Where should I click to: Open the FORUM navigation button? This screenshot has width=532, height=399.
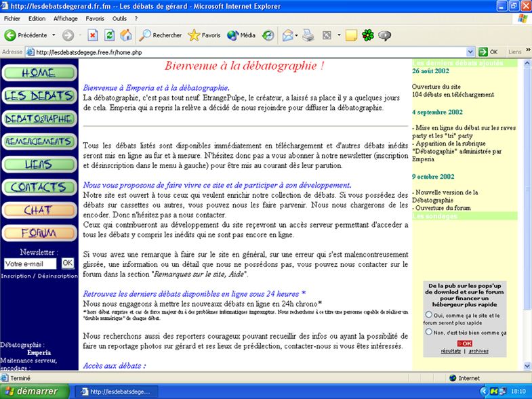tap(39, 233)
